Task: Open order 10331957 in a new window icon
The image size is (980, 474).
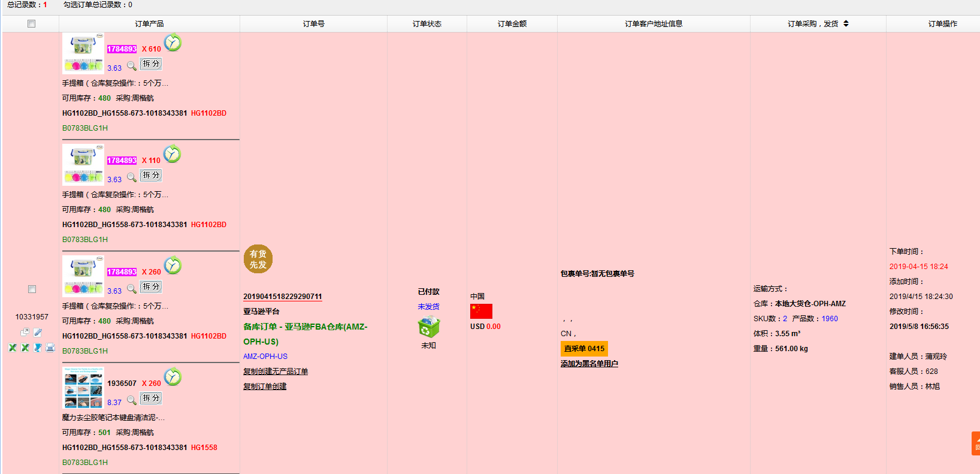Action: tap(25, 332)
